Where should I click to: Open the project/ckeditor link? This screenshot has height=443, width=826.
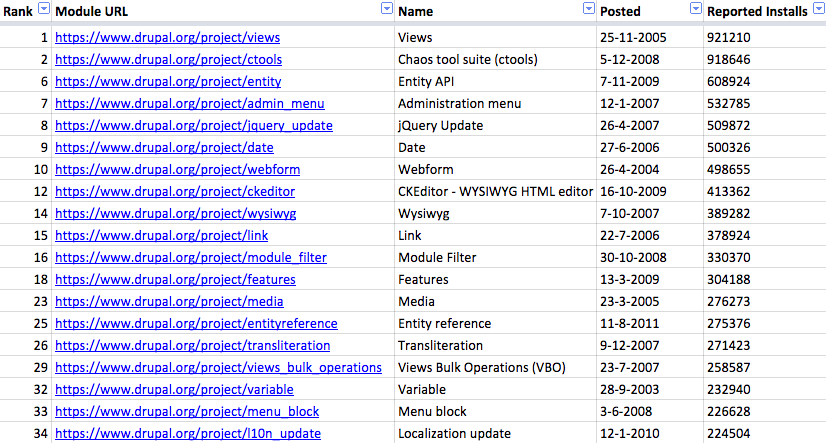(175, 192)
